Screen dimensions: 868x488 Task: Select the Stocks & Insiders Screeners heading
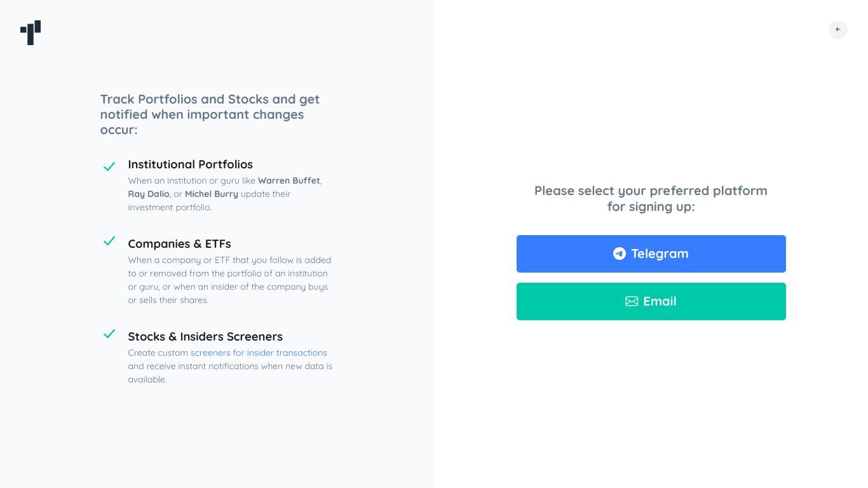pos(205,337)
